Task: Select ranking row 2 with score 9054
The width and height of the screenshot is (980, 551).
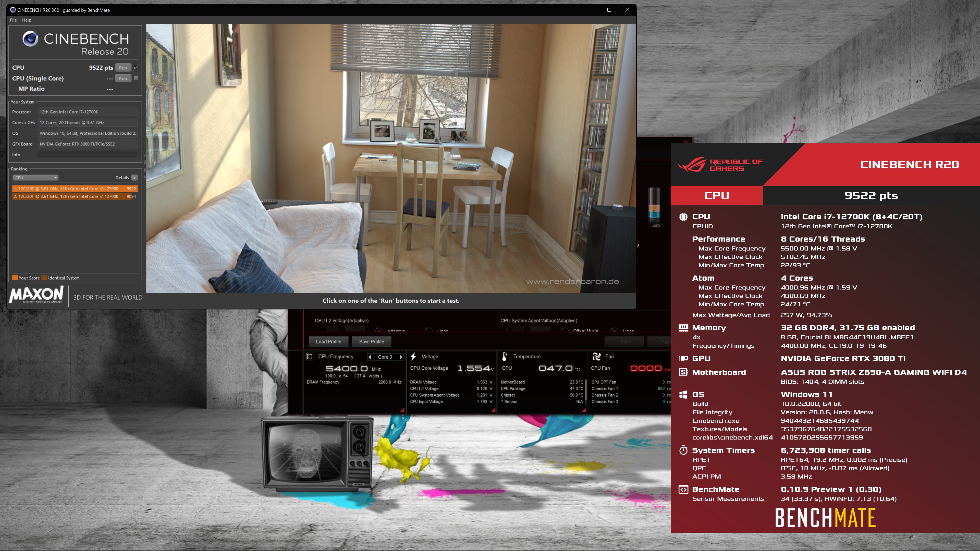Action: [x=75, y=197]
